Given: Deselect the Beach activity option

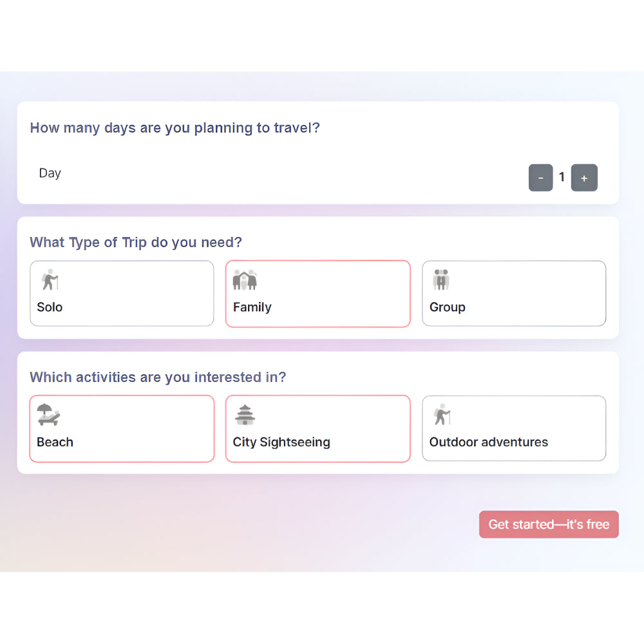Looking at the screenshot, I should point(122,428).
